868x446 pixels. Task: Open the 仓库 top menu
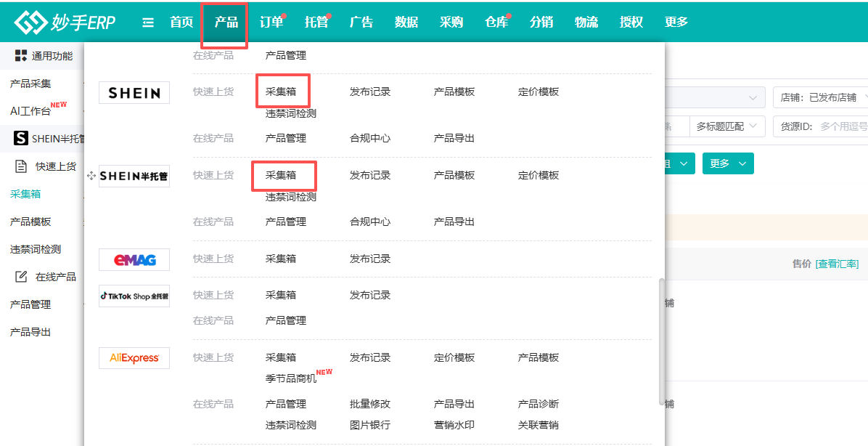496,22
